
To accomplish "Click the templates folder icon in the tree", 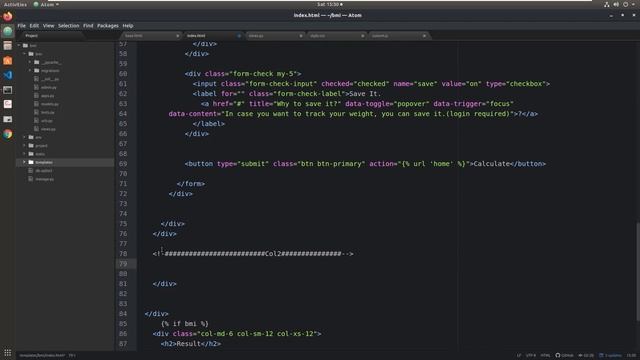I will [31, 162].
